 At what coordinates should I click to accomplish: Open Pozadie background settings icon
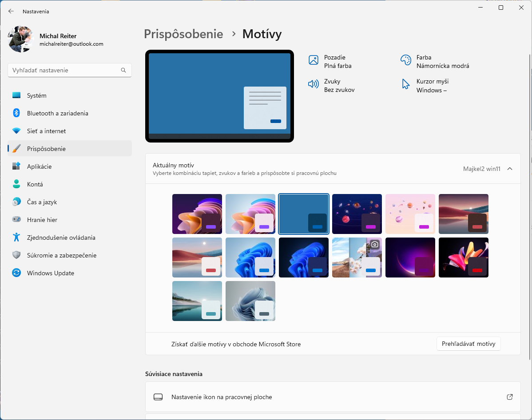click(x=314, y=60)
